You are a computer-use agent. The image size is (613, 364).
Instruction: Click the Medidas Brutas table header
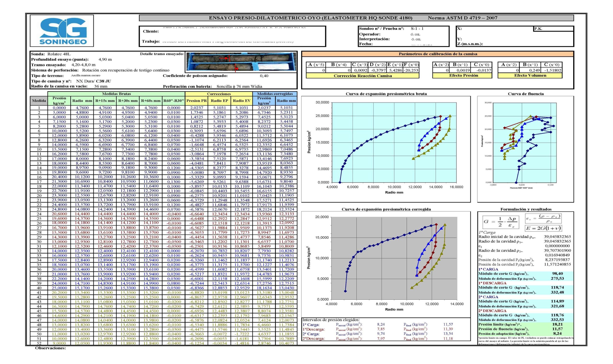pos(116,94)
